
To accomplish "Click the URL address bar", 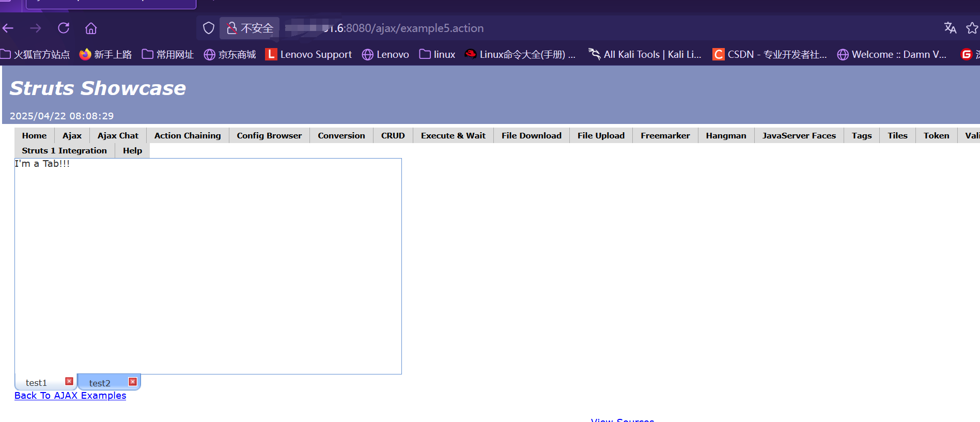I will click(x=568, y=28).
